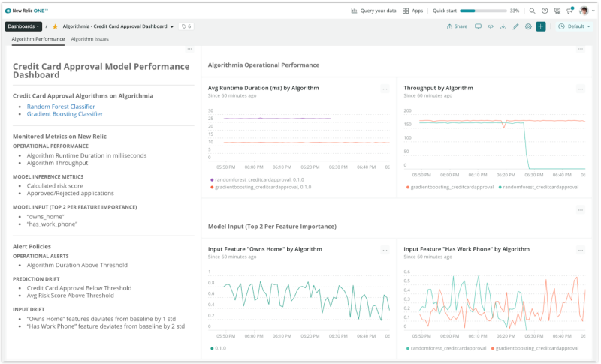Select the Algorithm Performance tab
Viewport: 601px width, 364px height.
(38, 39)
